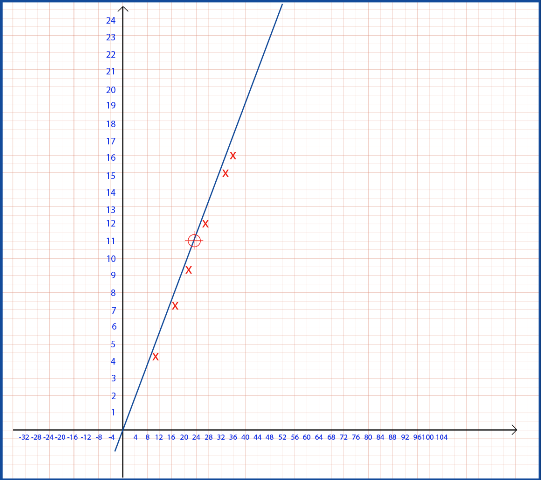This screenshot has width=541, height=480.
Task: Click the y-axis label 20
Action: click(111, 90)
